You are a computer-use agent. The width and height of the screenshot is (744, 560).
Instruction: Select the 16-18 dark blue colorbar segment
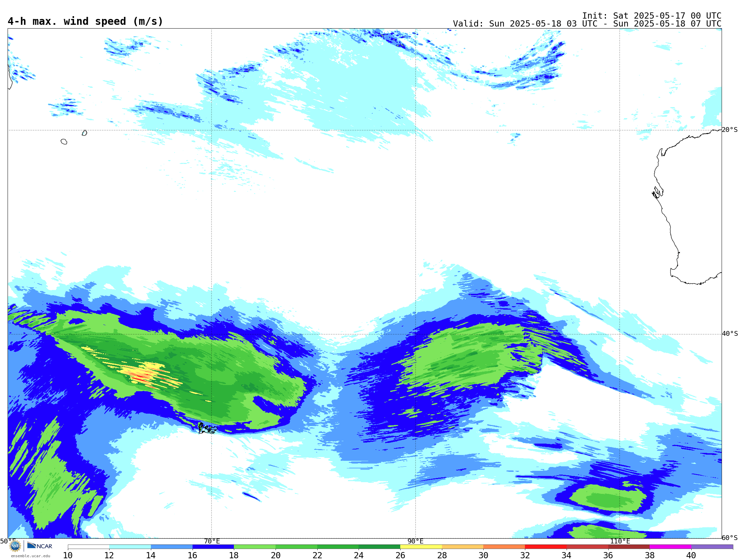[213, 547]
